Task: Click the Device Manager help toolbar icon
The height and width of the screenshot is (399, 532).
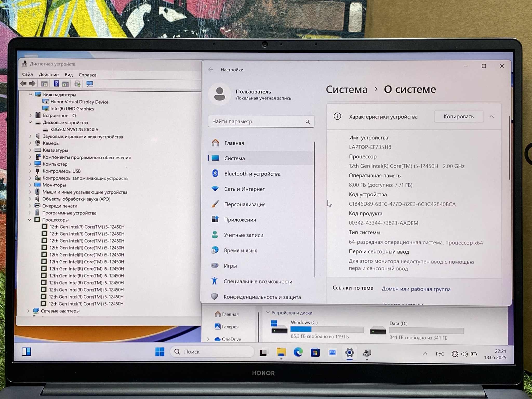Action: click(56, 84)
